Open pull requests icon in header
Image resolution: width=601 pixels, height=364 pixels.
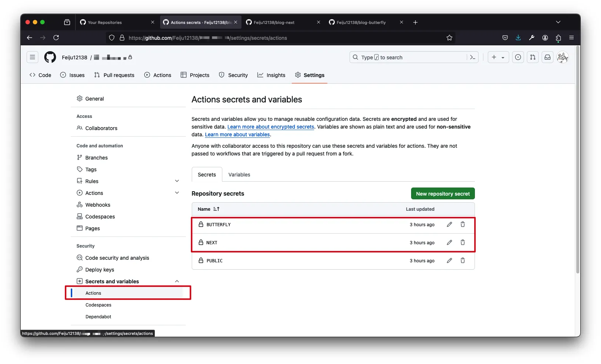533,57
